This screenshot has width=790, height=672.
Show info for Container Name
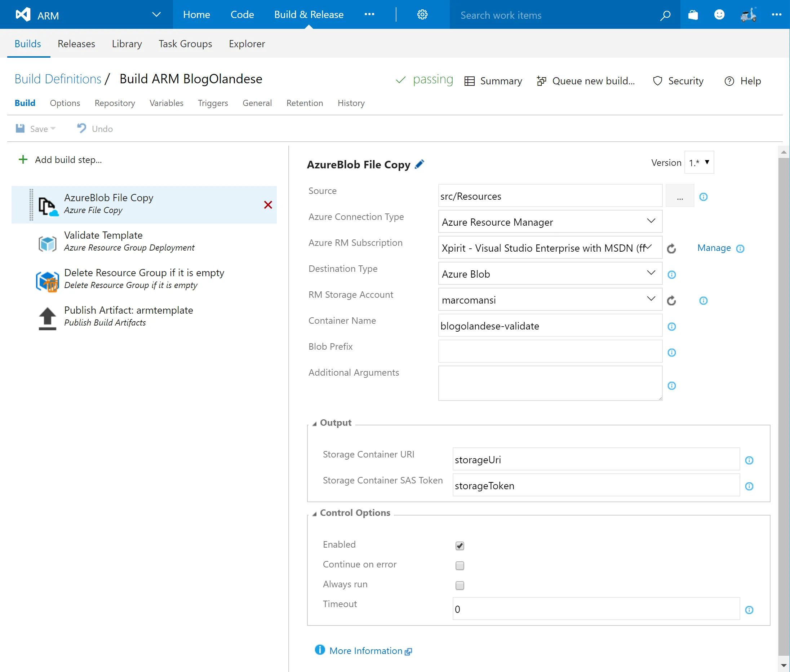pyautogui.click(x=671, y=327)
